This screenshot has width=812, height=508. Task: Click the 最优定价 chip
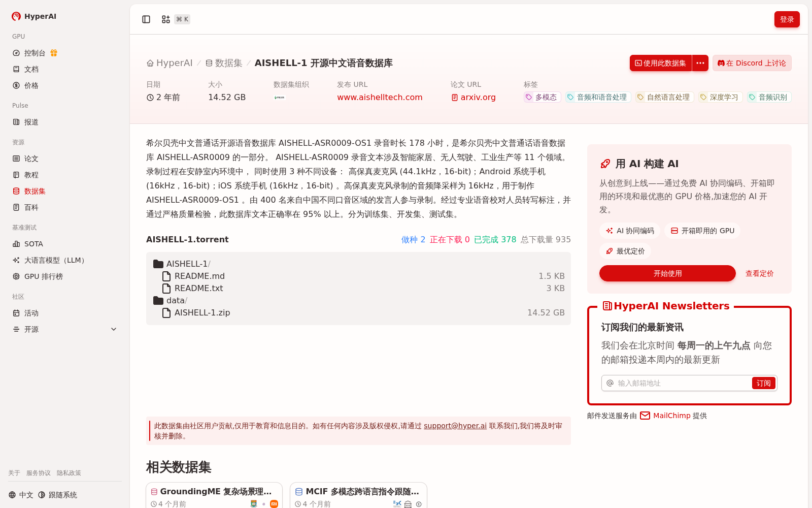[x=625, y=251]
